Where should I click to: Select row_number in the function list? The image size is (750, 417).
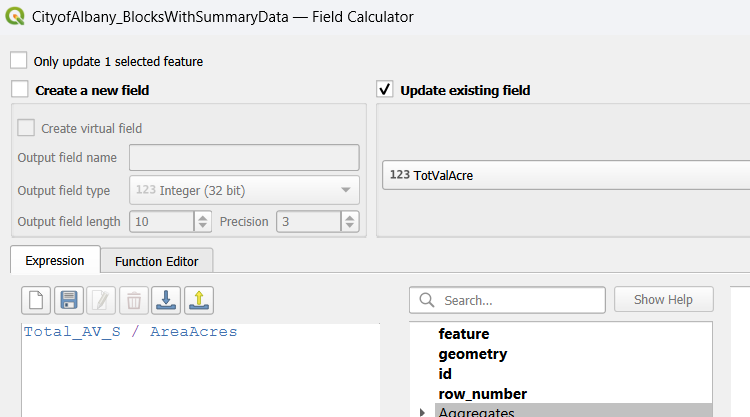tap(482, 393)
